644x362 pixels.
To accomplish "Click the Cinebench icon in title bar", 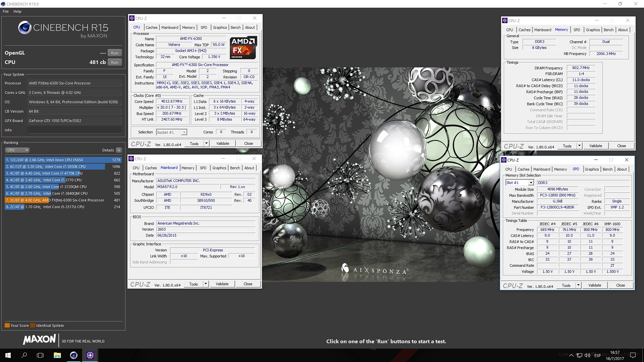I will tap(3, 4).
